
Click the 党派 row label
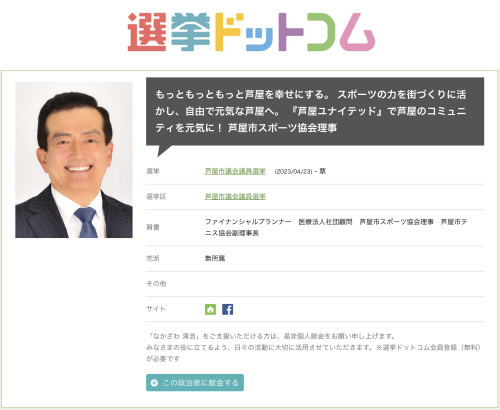click(x=153, y=258)
